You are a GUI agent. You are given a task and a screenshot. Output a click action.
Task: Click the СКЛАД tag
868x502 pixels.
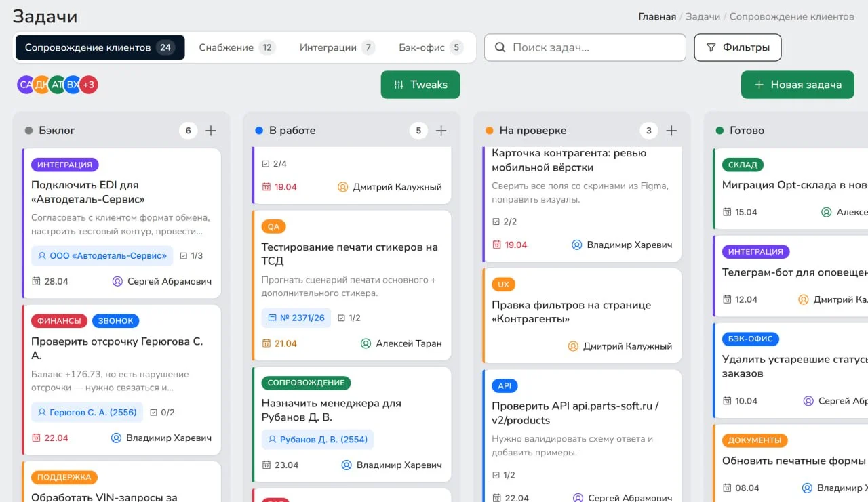click(x=743, y=165)
